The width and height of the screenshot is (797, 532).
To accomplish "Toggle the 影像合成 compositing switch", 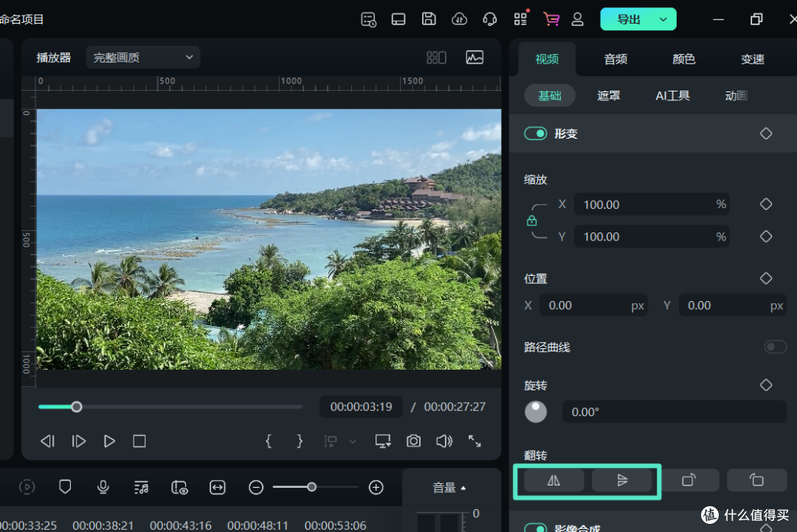I will click(535, 528).
